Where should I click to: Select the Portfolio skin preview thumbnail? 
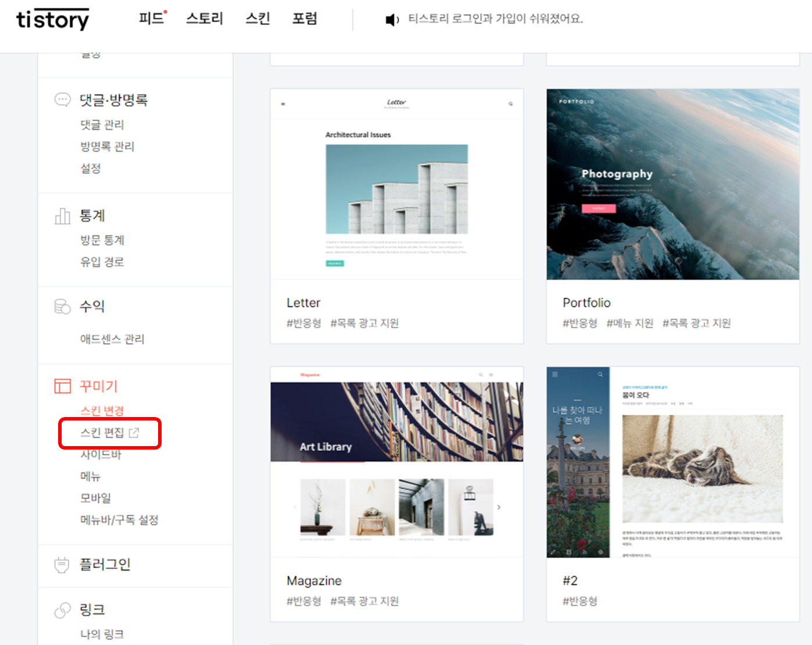point(673,184)
